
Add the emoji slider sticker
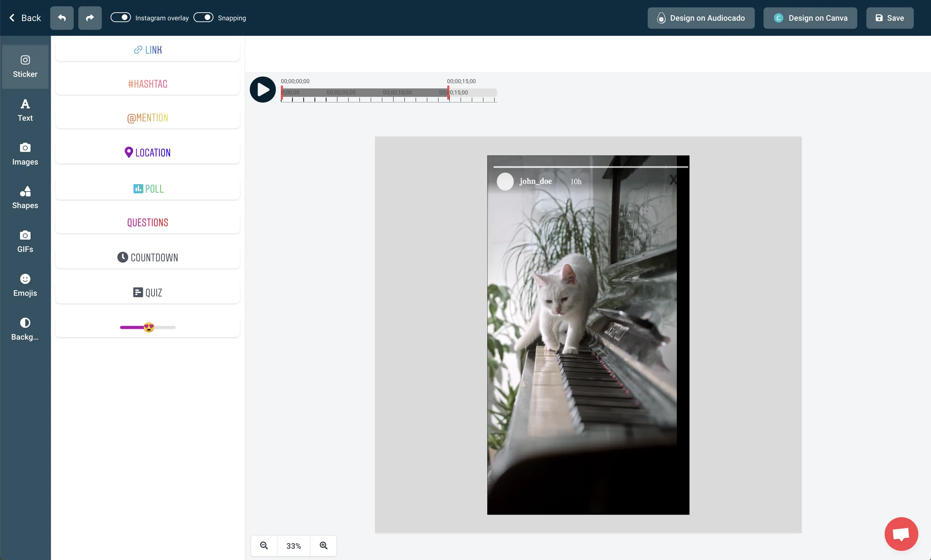pos(147,327)
